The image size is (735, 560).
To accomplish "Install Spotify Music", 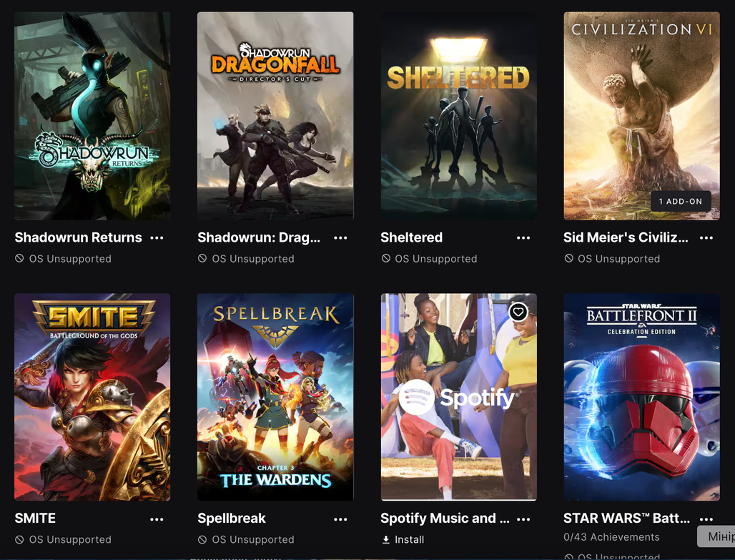I will (403, 540).
